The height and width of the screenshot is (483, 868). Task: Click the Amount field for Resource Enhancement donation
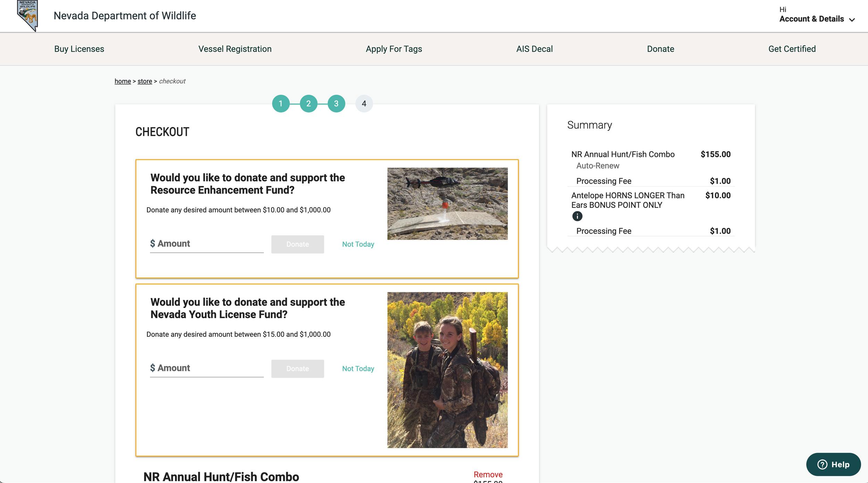pyautogui.click(x=207, y=243)
